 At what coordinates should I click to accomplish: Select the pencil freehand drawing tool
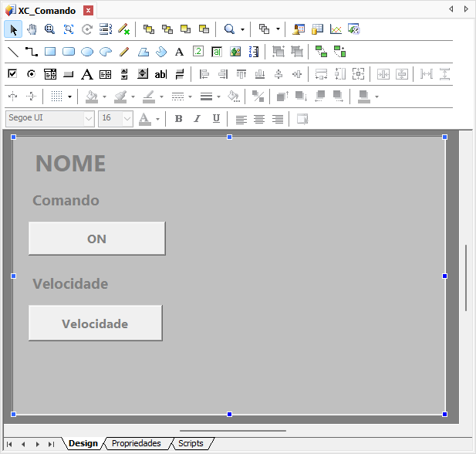tap(123, 52)
